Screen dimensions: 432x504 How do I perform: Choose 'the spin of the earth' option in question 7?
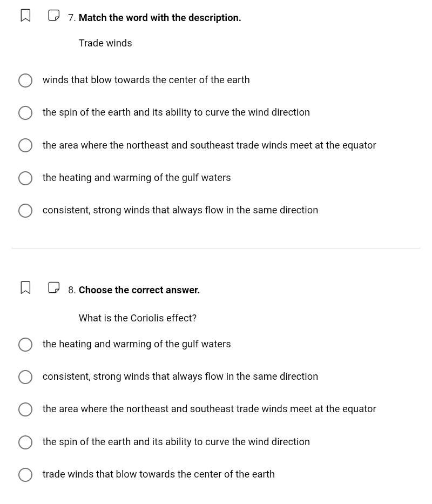click(25, 113)
